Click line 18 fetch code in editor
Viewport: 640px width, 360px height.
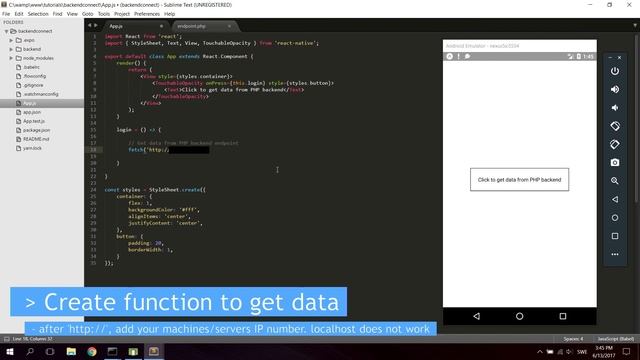pyautogui.click(x=169, y=150)
